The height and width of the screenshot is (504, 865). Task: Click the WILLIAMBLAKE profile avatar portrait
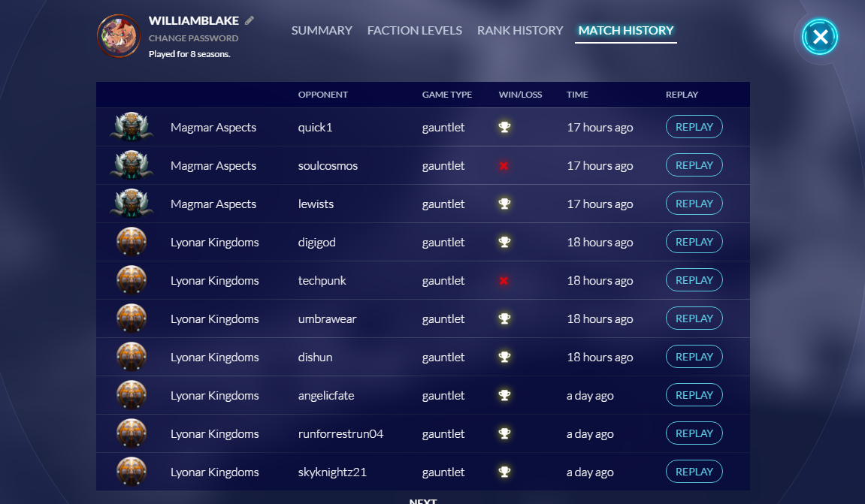pos(119,36)
